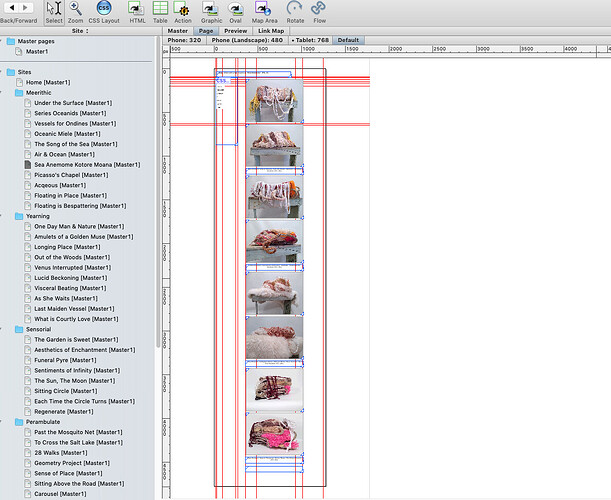Select Picasso's Chapel [Master1] page

[71, 175]
